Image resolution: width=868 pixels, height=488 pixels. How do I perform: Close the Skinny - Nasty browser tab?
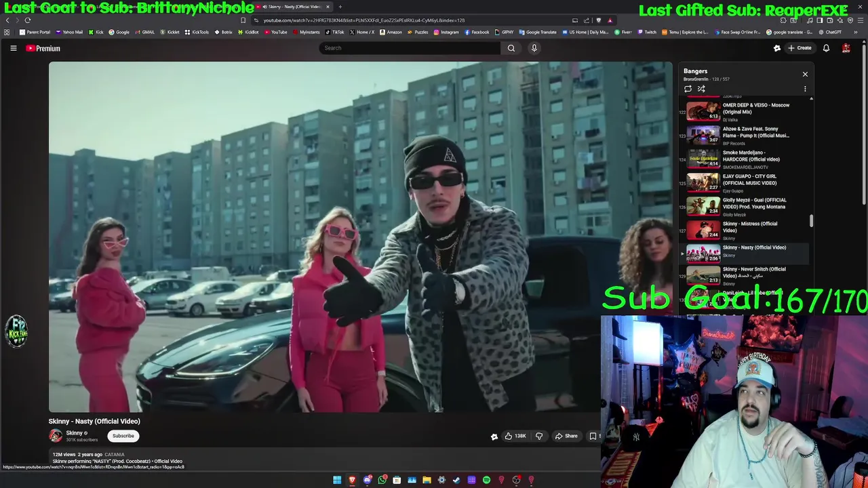(x=328, y=7)
